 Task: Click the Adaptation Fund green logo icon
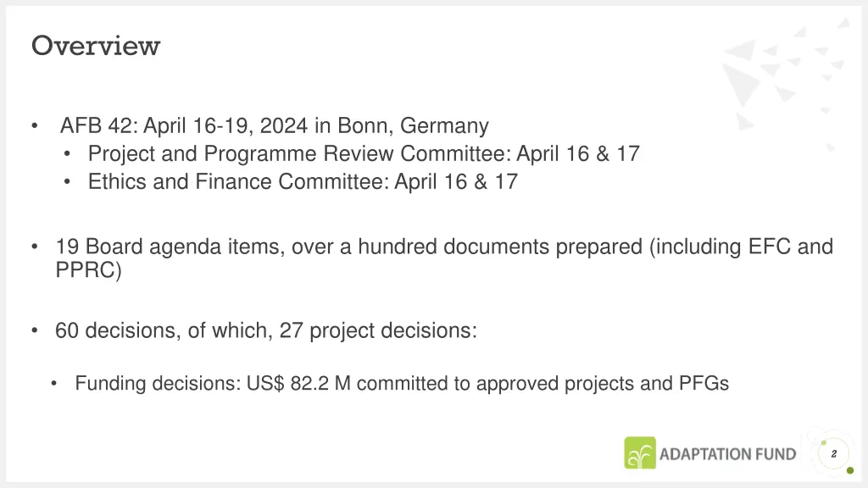(x=640, y=453)
